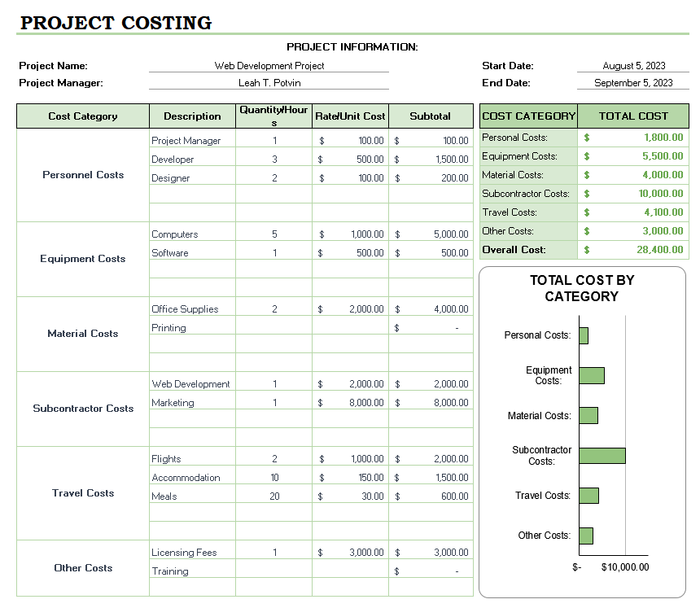The image size is (700, 608).
Task: Click the Project Manager name Leah T. Potvin
Action: coord(269,82)
